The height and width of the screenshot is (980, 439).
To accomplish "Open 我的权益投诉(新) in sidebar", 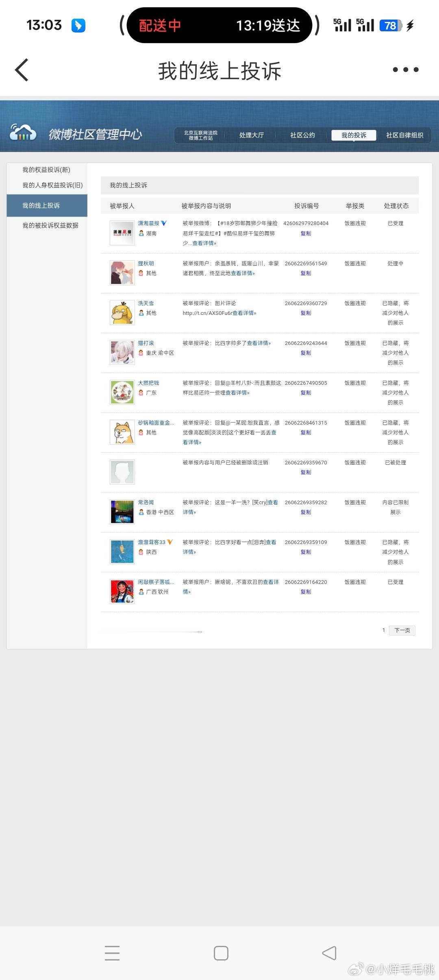I will (46, 170).
